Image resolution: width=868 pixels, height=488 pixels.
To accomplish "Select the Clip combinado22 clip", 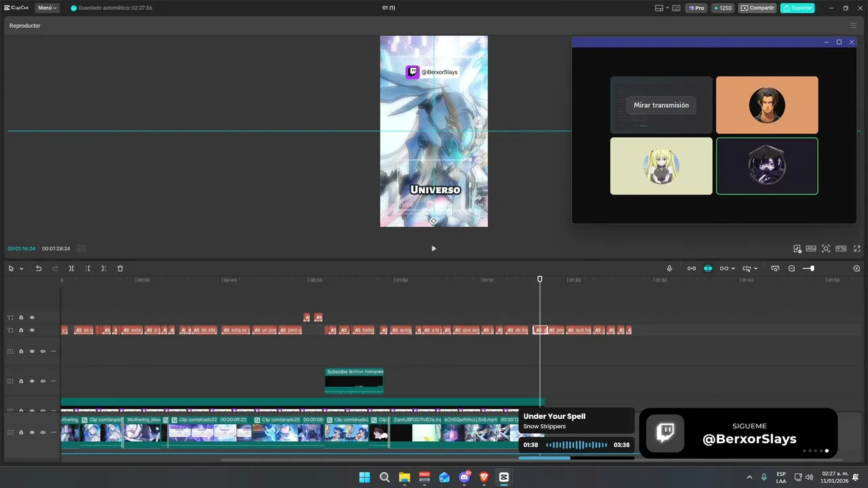I will click(x=210, y=432).
